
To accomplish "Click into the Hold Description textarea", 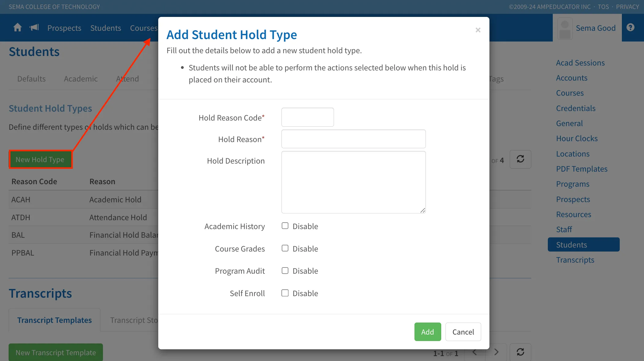I will [x=353, y=182].
